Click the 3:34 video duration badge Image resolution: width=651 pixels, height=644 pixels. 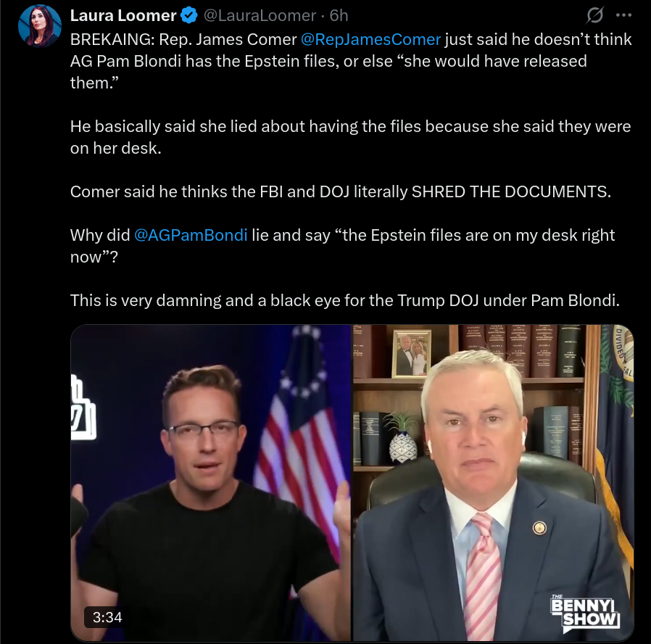[107, 617]
